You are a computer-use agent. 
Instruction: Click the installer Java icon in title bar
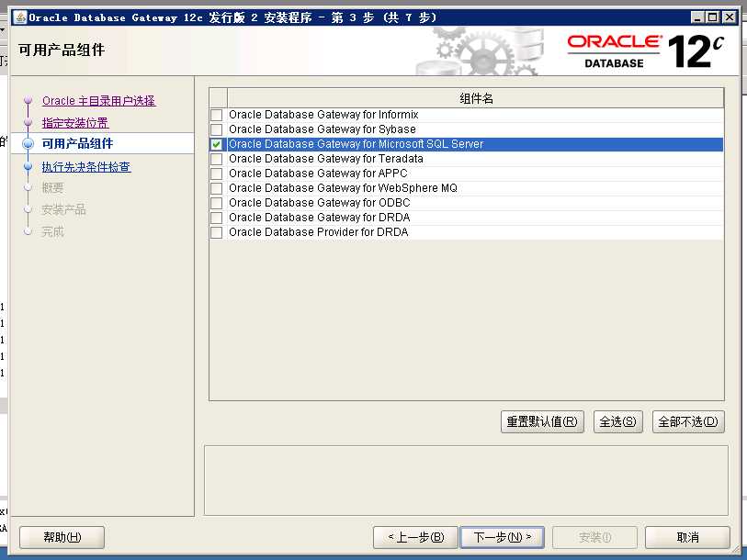point(20,17)
